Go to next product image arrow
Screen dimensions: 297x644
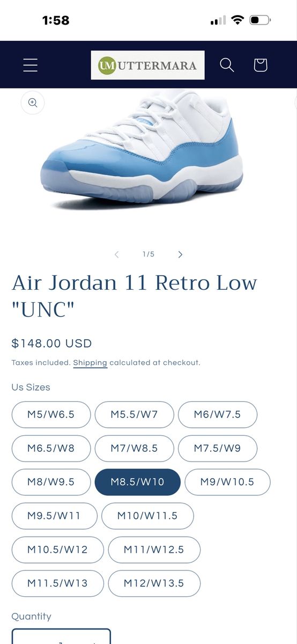click(x=180, y=254)
